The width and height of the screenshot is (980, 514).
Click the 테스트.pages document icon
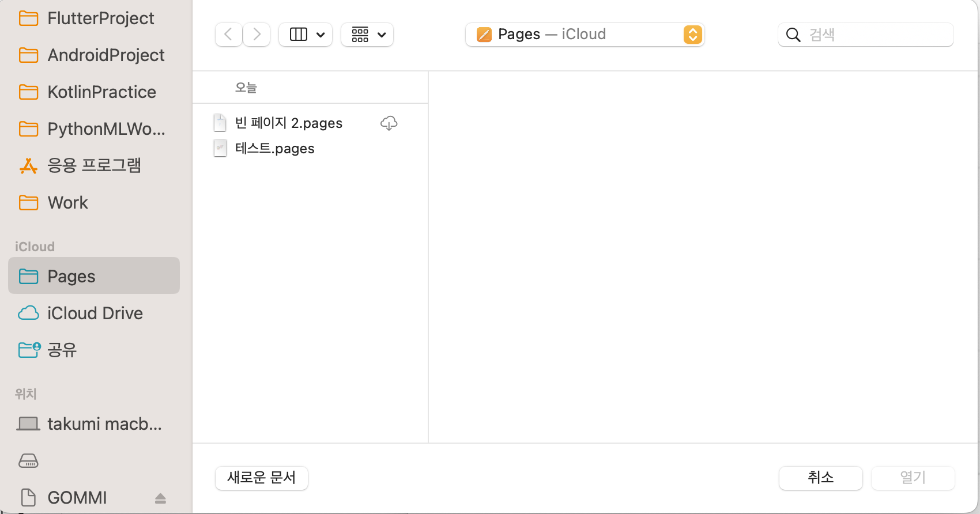coord(220,148)
